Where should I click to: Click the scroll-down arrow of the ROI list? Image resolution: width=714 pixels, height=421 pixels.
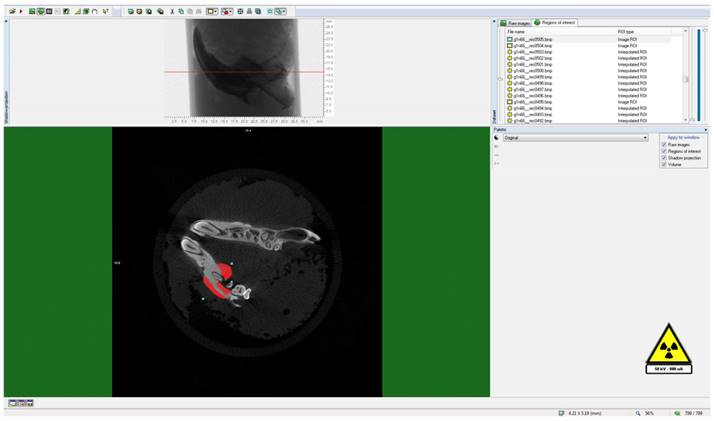point(685,120)
